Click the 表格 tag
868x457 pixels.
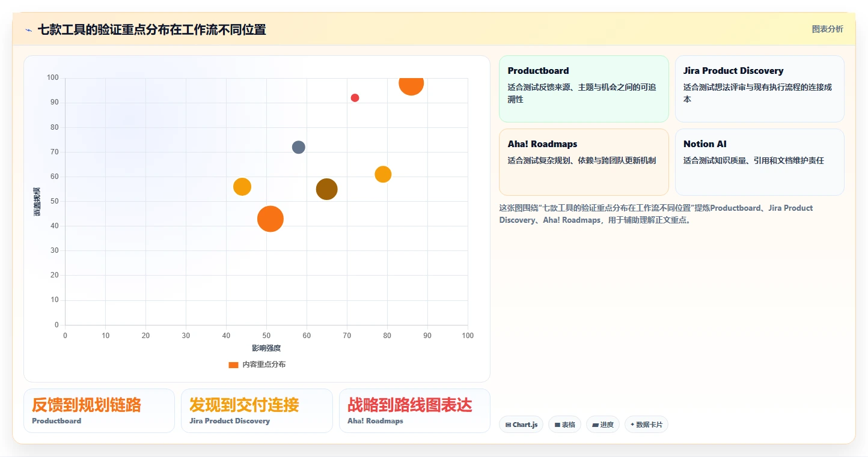564,425
